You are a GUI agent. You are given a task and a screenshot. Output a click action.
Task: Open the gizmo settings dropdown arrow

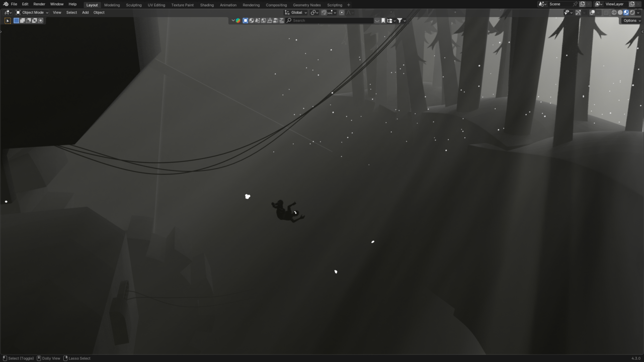coord(584,13)
